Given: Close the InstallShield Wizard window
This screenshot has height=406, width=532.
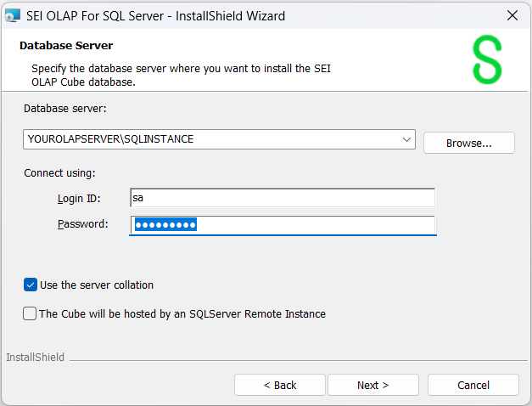Looking at the screenshot, I should (512, 15).
